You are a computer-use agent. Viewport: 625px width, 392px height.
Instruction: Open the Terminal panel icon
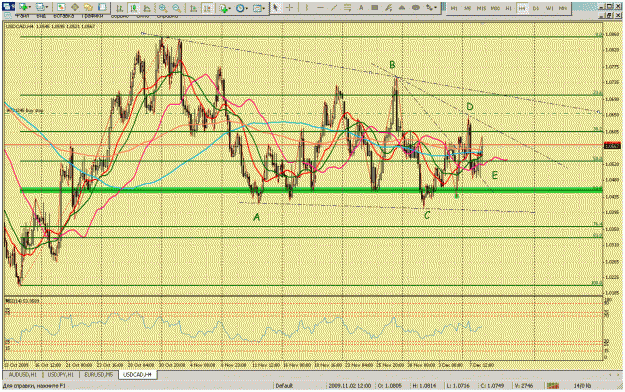point(102,7)
